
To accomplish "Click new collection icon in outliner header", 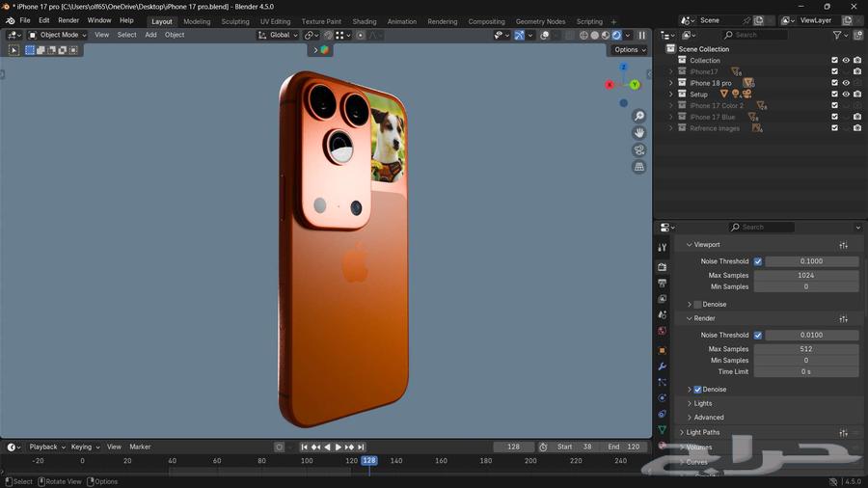I will [x=858, y=35].
